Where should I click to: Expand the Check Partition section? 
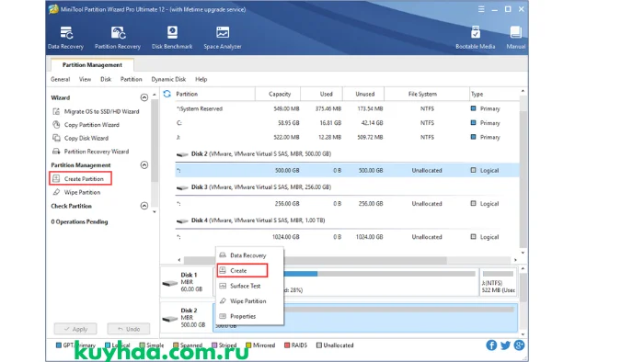pyautogui.click(x=144, y=206)
